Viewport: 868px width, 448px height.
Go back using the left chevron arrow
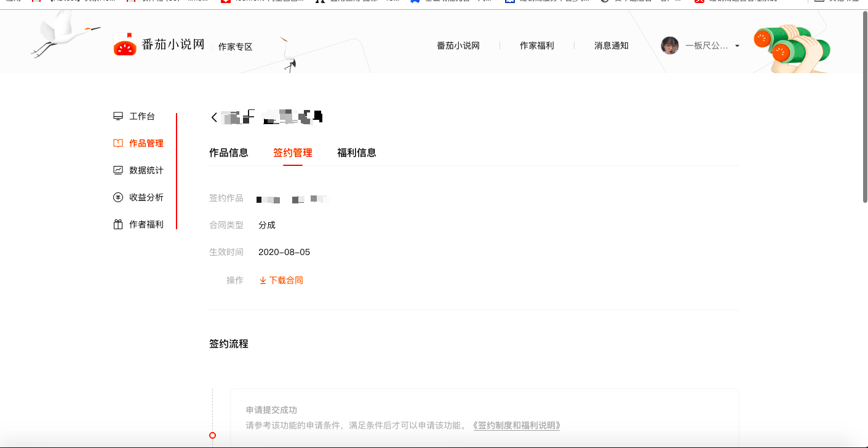(x=214, y=117)
